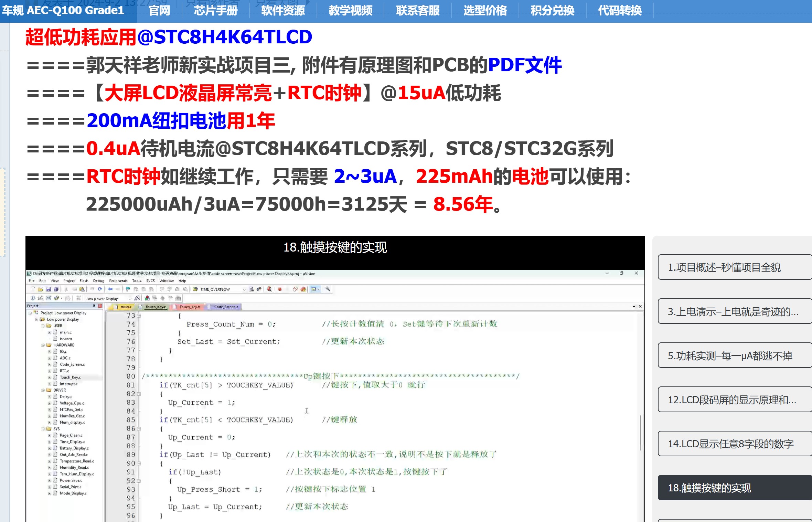
Task: Collapse code fold at line 82
Action: tap(139, 394)
